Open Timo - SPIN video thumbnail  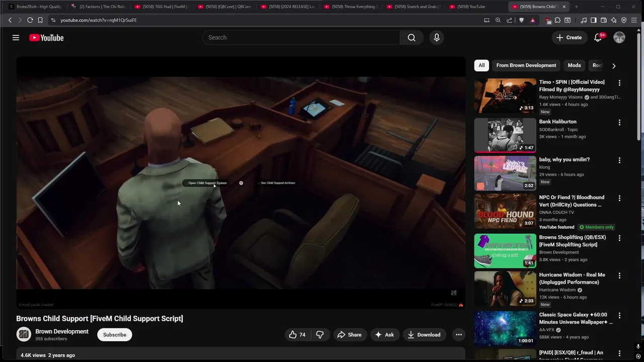coord(505,96)
